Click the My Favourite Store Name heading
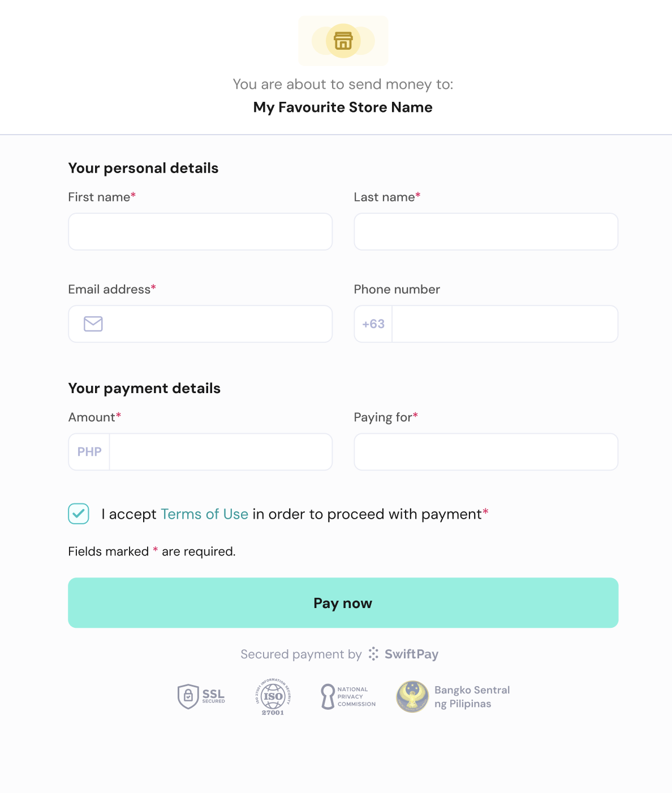Viewport: 672px width, 793px height. [343, 107]
